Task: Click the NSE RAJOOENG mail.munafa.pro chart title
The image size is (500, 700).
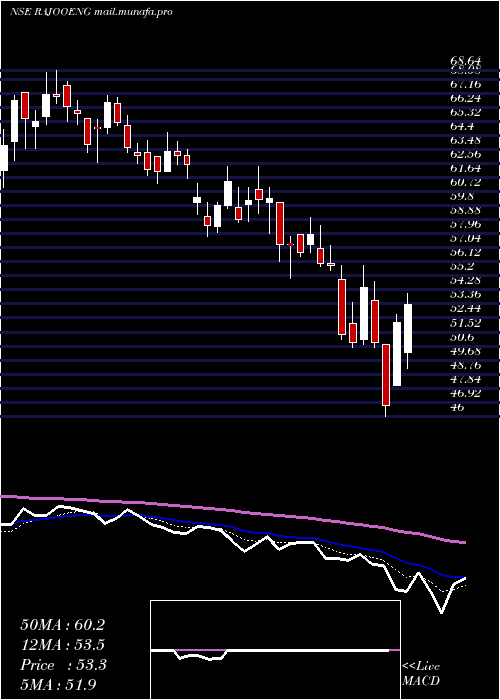Action: point(92,12)
